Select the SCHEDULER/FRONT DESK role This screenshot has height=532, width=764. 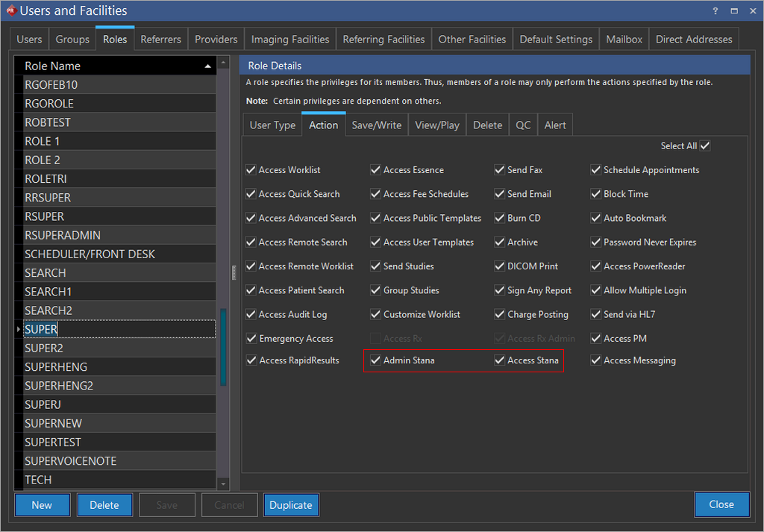(90, 254)
